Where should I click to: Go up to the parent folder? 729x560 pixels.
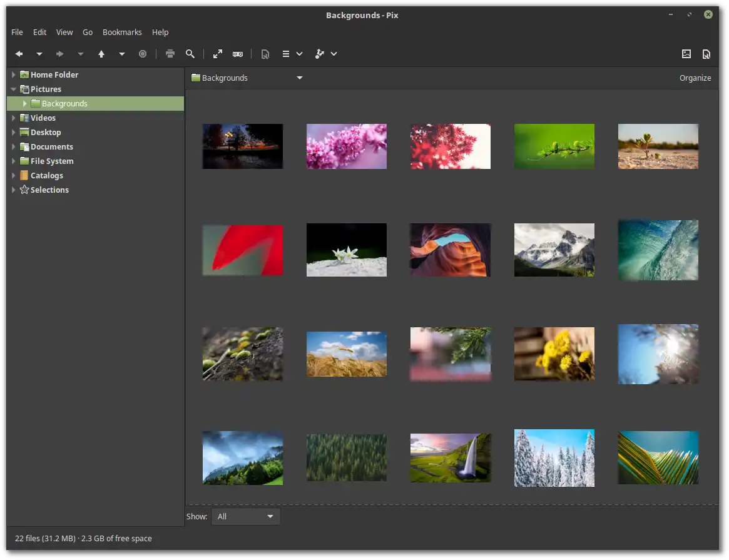[101, 54]
